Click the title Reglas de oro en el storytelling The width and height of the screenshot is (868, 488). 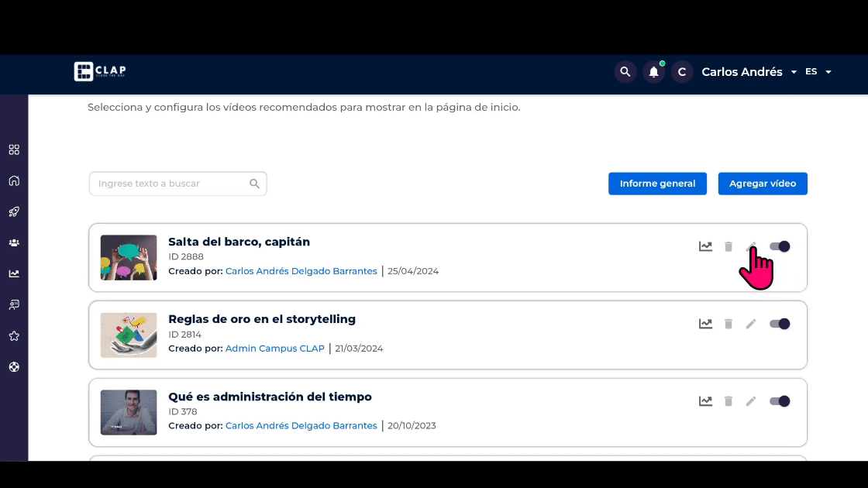click(262, 319)
